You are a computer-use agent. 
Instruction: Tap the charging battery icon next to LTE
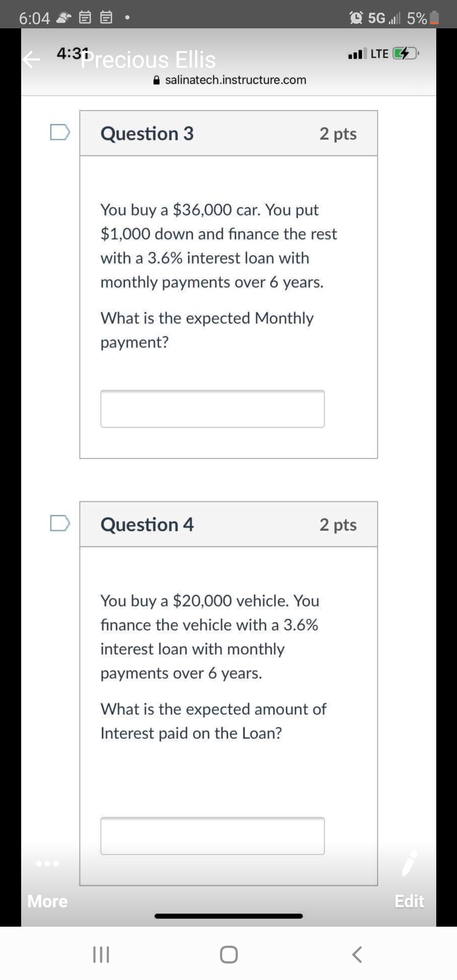[x=405, y=54]
